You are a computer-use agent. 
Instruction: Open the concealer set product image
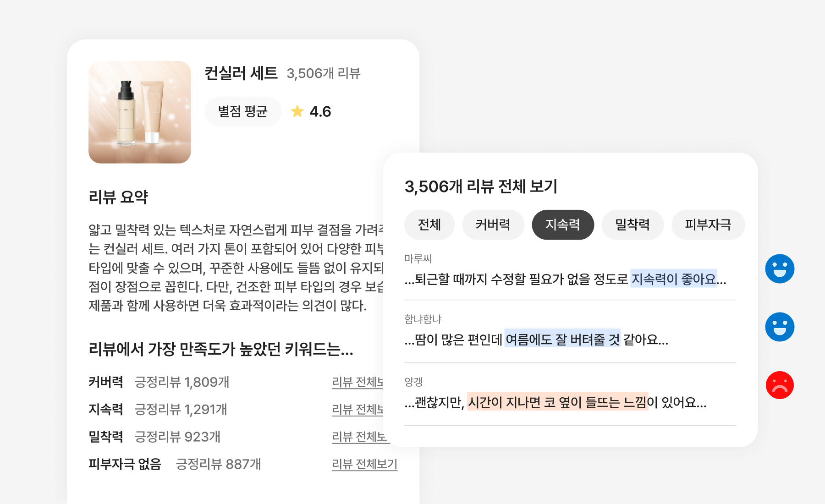pos(140,112)
